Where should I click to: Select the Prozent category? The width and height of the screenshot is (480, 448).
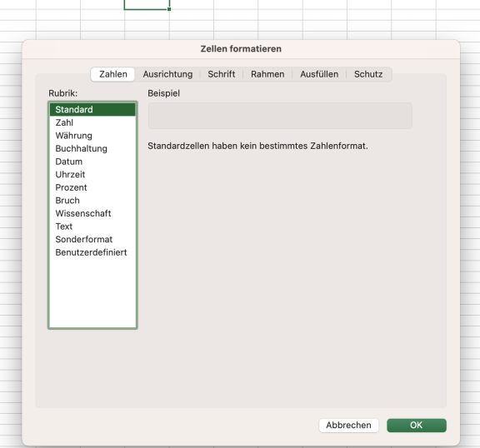92,187
